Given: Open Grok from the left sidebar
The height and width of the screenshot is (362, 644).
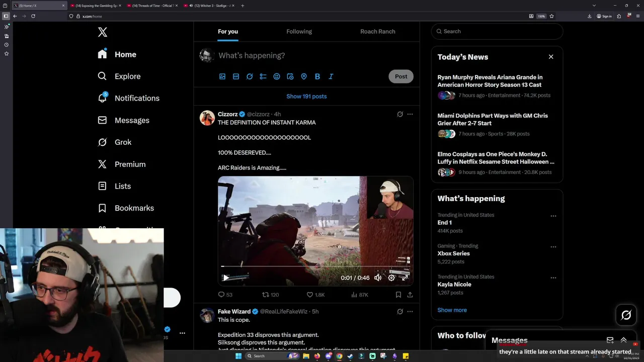Looking at the screenshot, I should point(115,142).
